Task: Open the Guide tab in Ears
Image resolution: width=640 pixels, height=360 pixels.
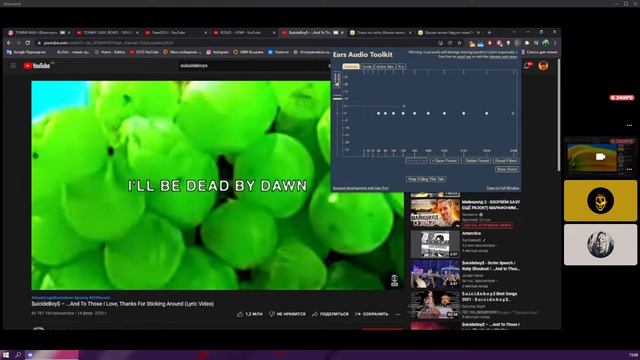Action: tap(367, 67)
